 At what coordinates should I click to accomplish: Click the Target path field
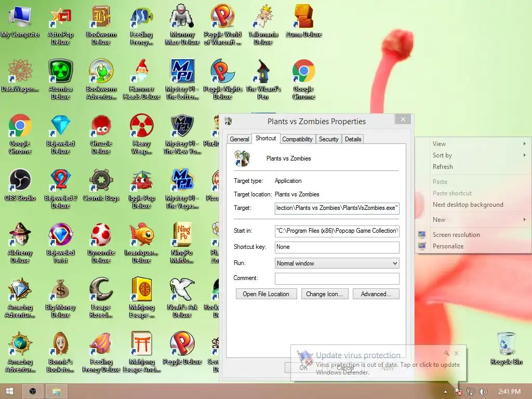coord(337,208)
